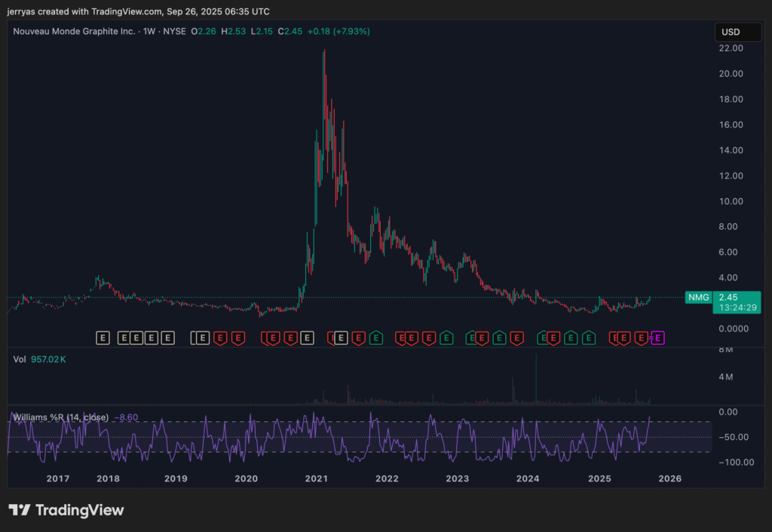Select the Vol indicator legend label

pyautogui.click(x=20, y=359)
